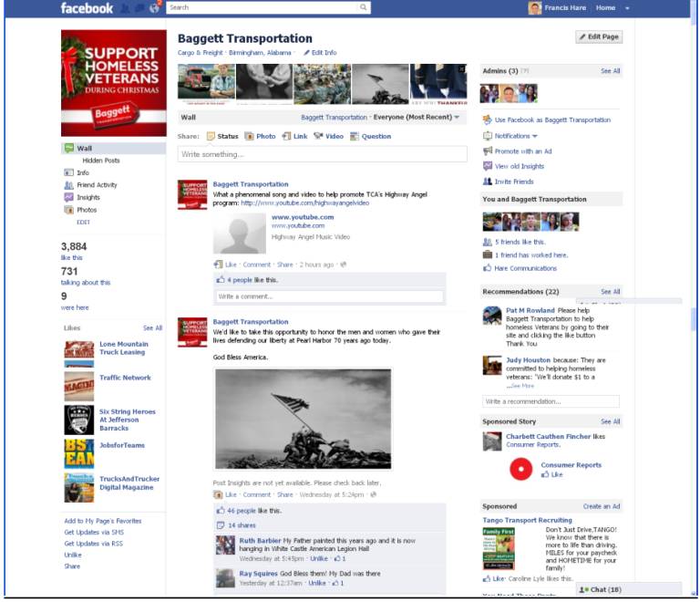Viewport: 700px width, 602px height.
Task: Click View old Insights chart icon
Action: 488,166
